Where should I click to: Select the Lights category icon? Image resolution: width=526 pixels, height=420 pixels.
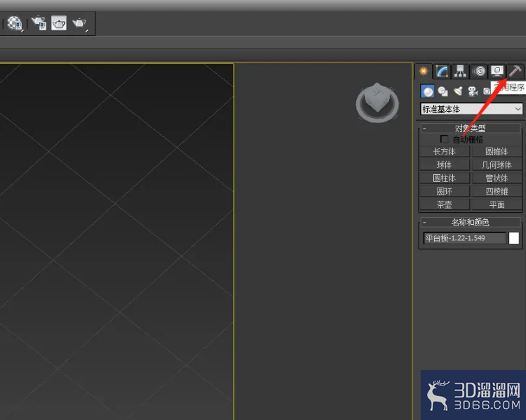pyautogui.click(x=458, y=91)
